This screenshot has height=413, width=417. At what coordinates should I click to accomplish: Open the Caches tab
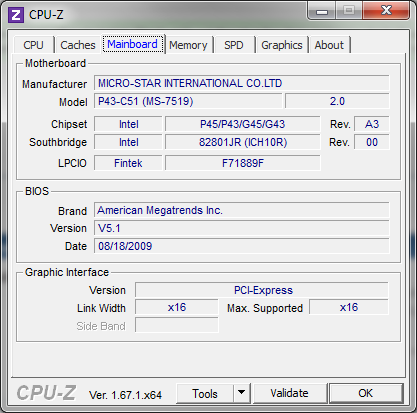click(x=78, y=45)
